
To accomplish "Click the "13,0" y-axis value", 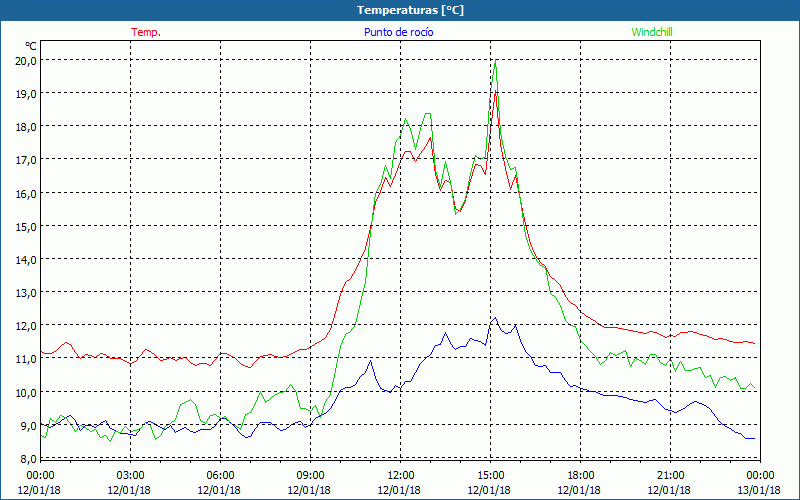I will pos(26,293).
